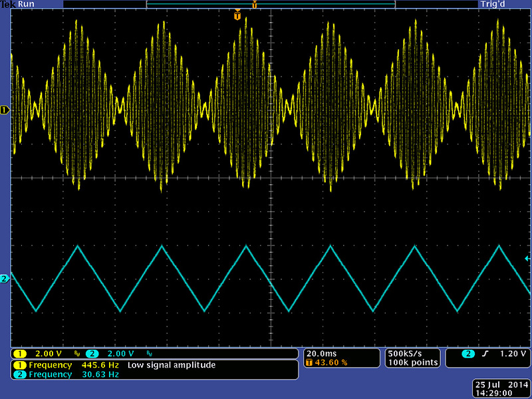Click the record-view bar at the top
The width and height of the screenshot is (532, 399).
point(270,4)
